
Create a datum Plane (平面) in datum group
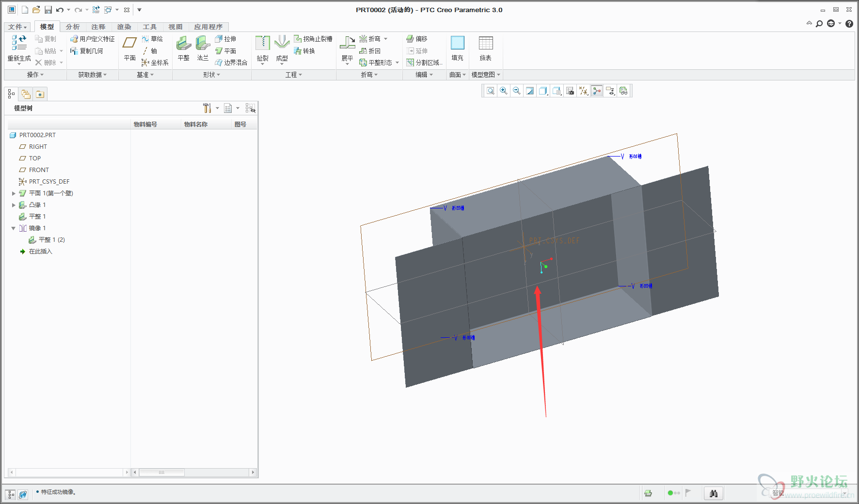click(x=129, y=48)
